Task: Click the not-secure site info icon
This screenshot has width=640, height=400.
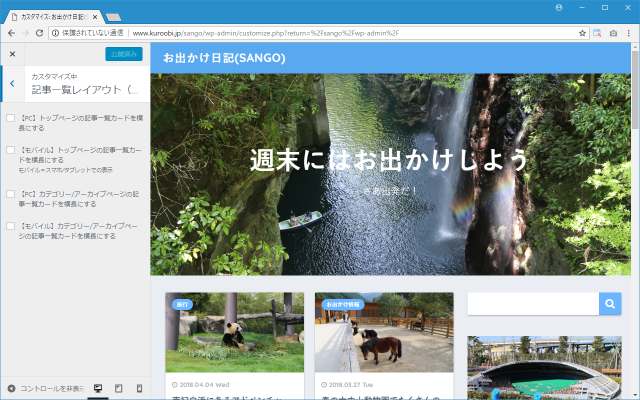Action: 56,33
